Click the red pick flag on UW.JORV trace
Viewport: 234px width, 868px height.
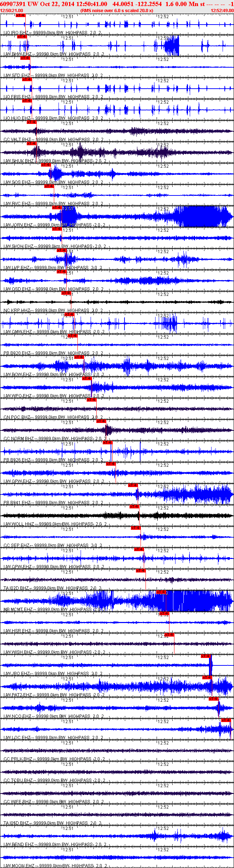[57, 208]
